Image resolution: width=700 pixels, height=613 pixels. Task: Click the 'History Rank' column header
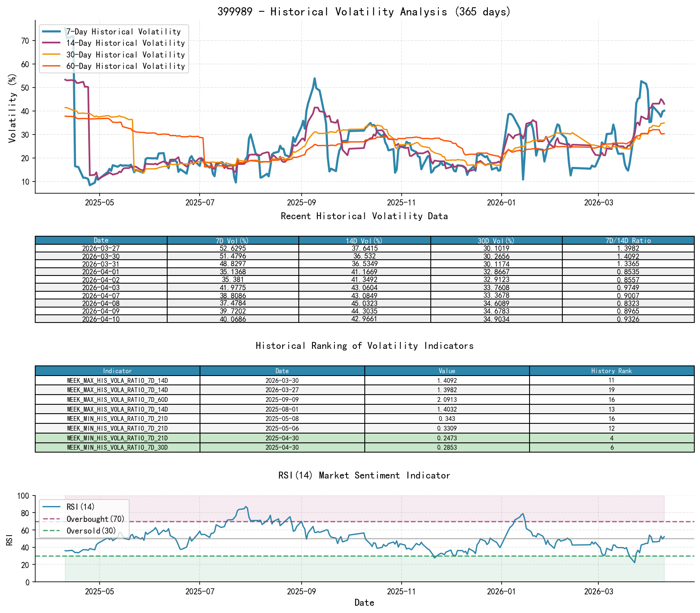[612, 371]
